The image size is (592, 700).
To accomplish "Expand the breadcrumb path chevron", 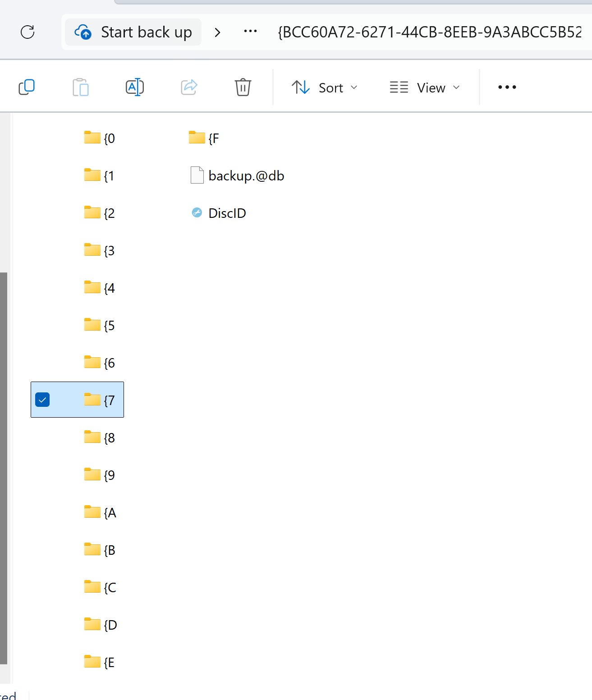I will pos(217,32).
